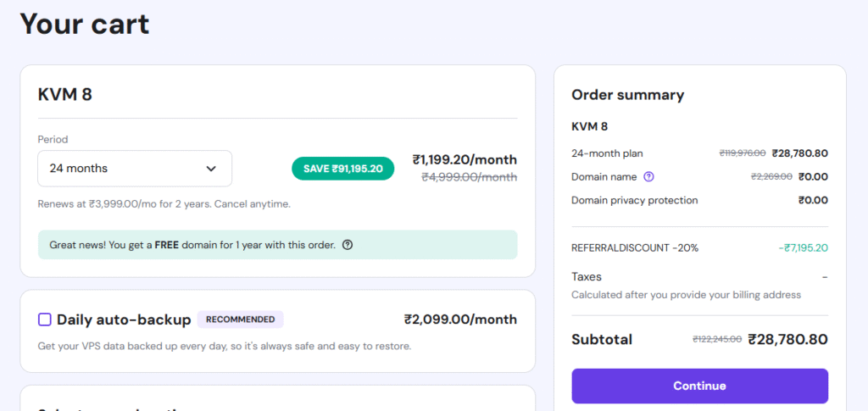This screenshot has height=411, width=868.
Task: Click the chevron arrow in the Period selector
Action: pyautogui.click(x=211, y=169)
